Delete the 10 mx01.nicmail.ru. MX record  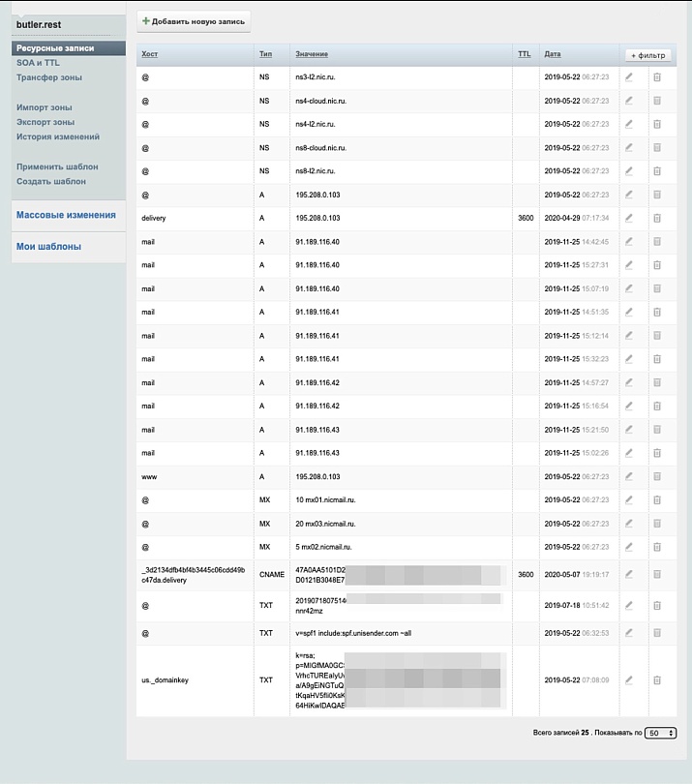(x=657, y=499)
